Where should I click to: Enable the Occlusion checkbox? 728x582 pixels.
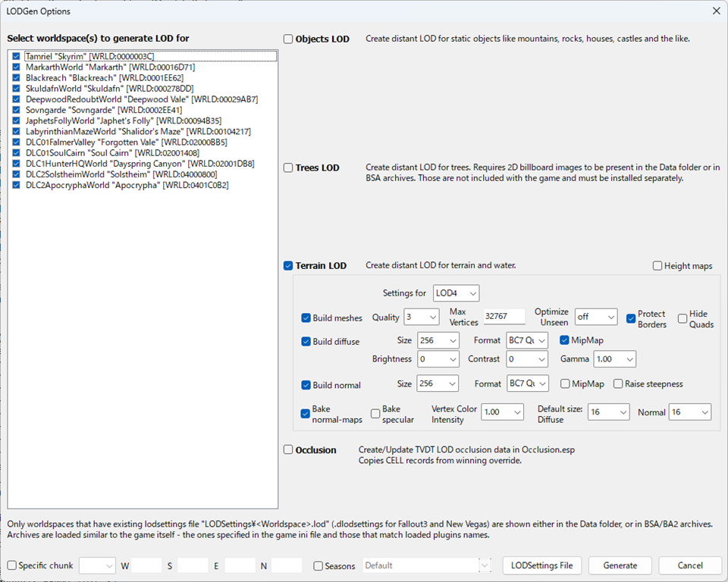pos(288,449)
